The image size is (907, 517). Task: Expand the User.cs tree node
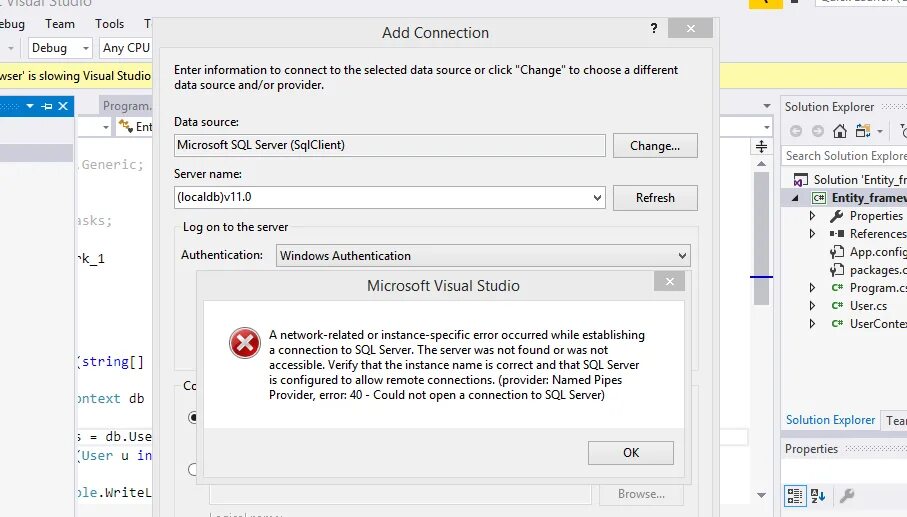tap(812, 306)
